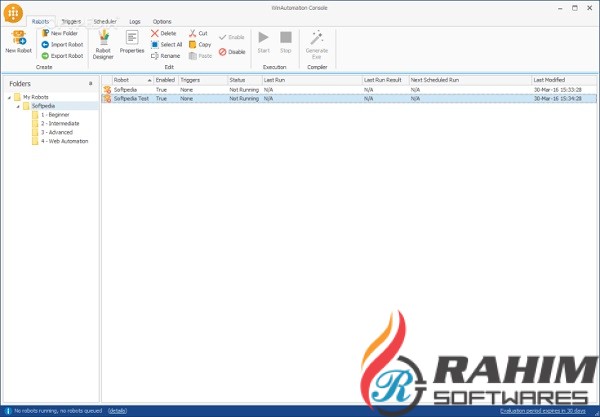The height and width of the screenshot is (417, 600).
Task: Open the 1 - Beginner folder
Action: coord(51,115)
